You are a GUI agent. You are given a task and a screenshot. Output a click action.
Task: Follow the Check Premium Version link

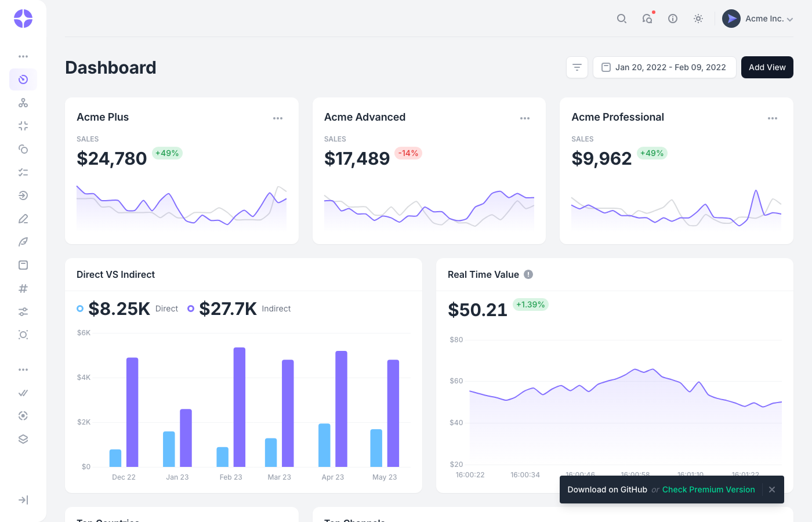point(708,490)
